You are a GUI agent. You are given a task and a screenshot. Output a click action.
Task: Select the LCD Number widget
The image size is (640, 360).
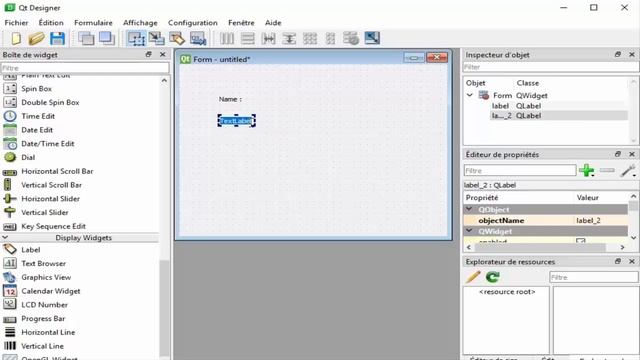coord(44,305)
